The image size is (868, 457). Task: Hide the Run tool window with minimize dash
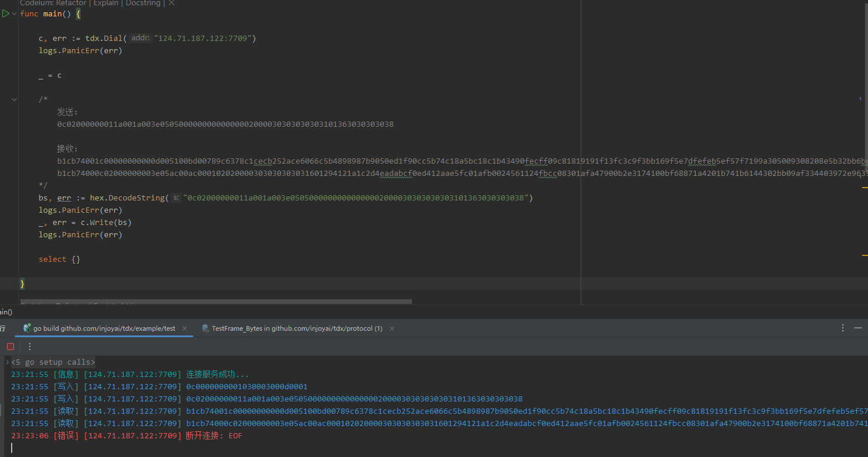[857, 328]
